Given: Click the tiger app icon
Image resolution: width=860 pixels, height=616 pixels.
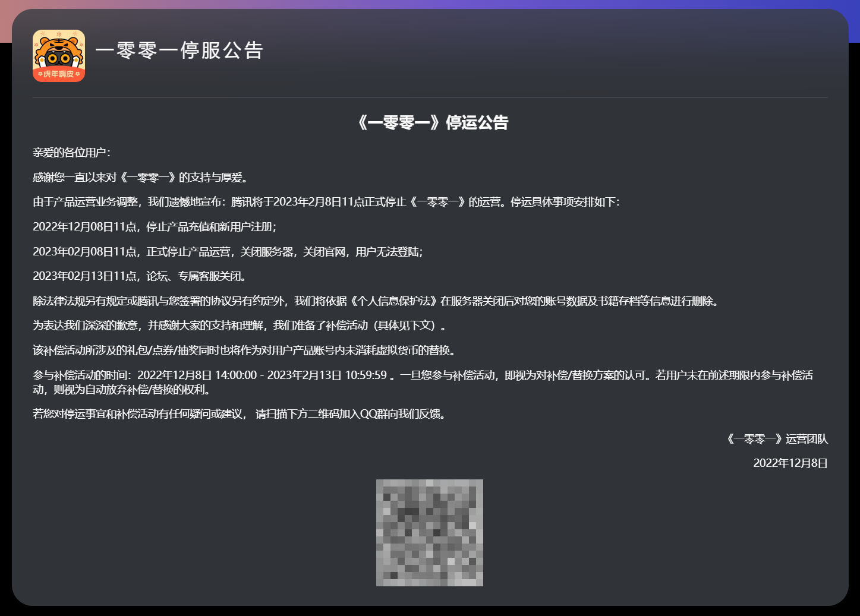Looking at the screenshot, I should (x=59, y=56).
